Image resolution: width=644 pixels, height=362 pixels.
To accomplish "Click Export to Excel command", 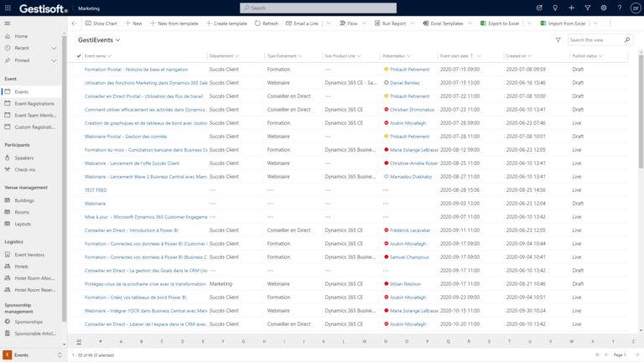I will pos(500,23).
